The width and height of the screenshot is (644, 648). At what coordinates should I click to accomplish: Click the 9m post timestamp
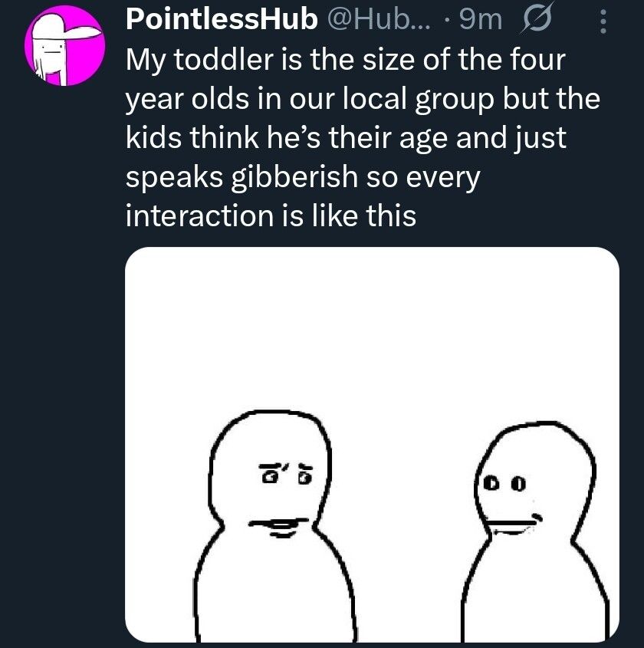tap(480, 22)
